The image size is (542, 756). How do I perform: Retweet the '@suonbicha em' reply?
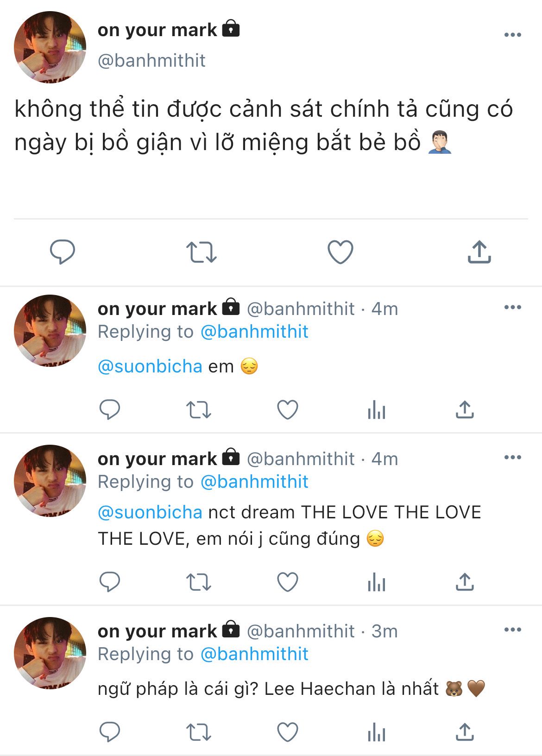[x=198, y=410]
